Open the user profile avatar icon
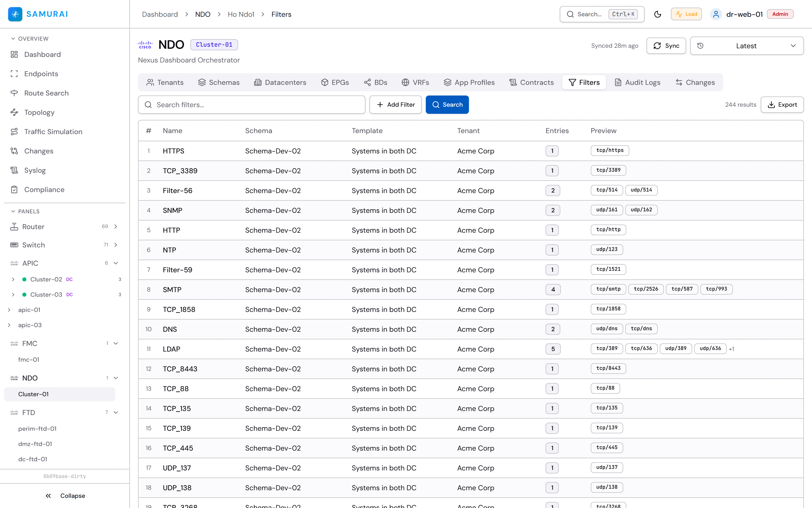The width and height of the screenshot is (812, 508). (x=716, y=14)
